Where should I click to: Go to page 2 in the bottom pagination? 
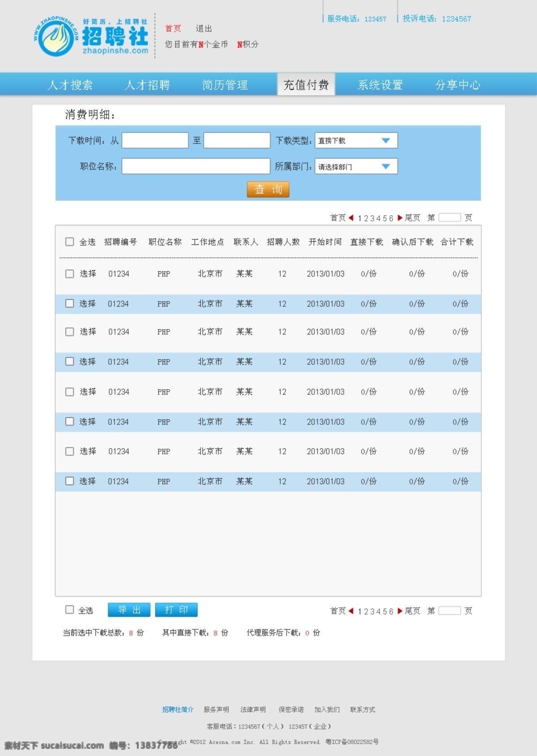366,612
